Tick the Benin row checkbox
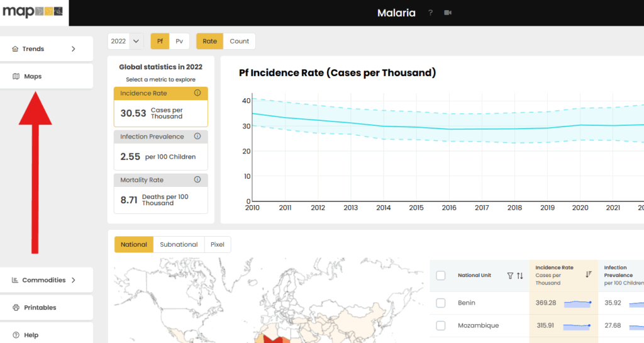The width and height of the screenshot is (644, 343). coord(441,303)
